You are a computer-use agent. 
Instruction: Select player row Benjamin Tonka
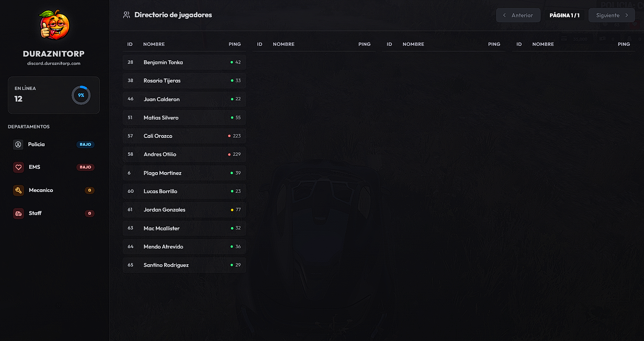tap(184, 62)
